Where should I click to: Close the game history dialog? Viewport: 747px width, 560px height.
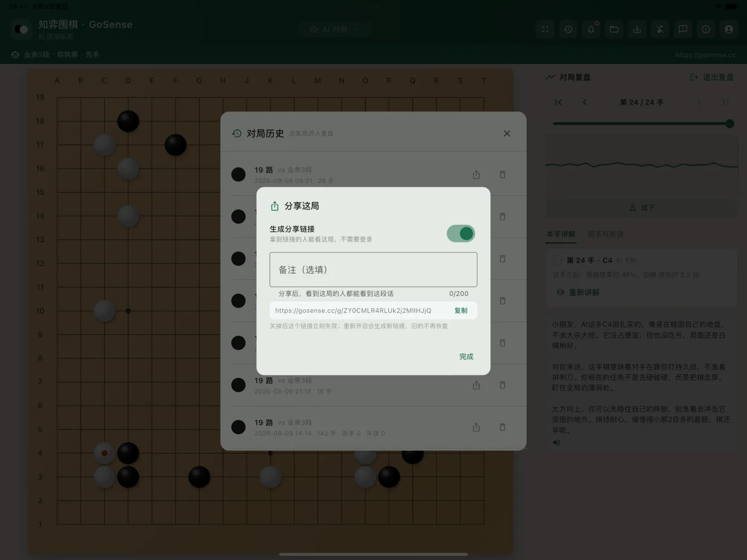point(507,133)
